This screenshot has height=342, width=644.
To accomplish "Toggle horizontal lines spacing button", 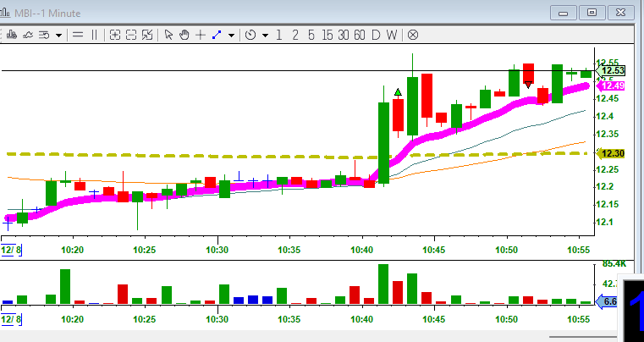I will 78,35.
